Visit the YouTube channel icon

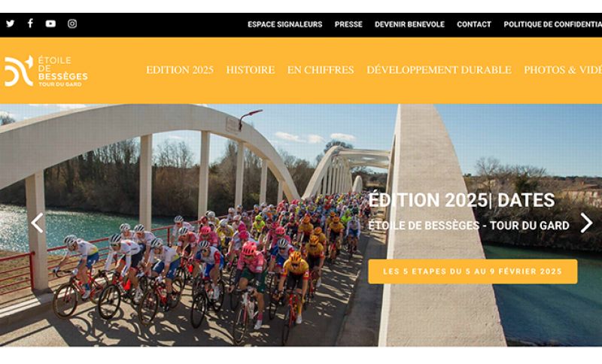pos(50,24)
